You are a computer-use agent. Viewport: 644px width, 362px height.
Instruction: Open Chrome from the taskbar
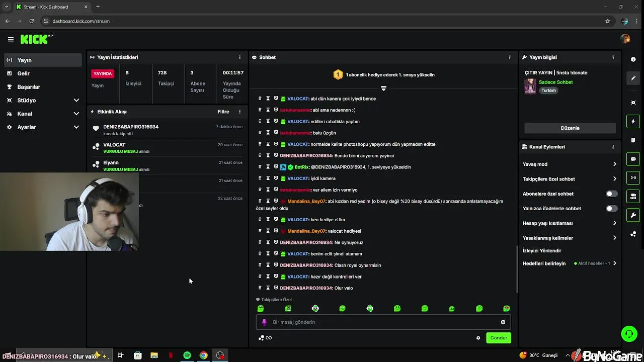click(x=203, y=355)
